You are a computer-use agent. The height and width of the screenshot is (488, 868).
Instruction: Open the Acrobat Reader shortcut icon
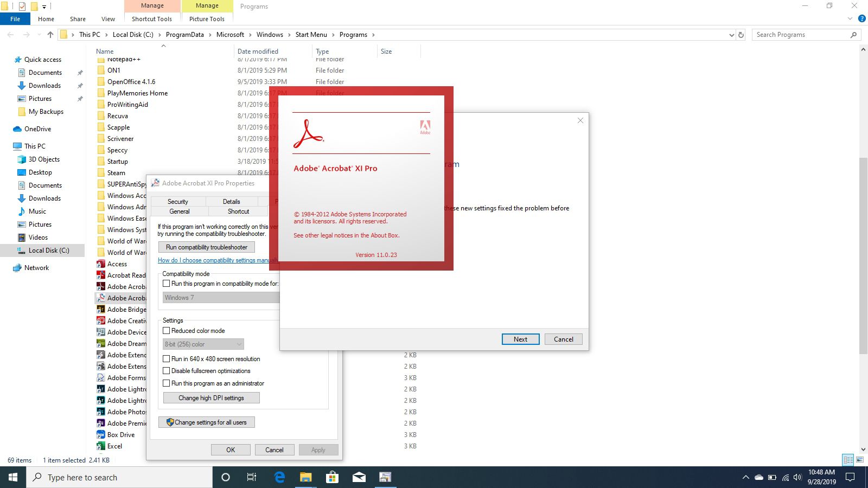coord(101,275)
